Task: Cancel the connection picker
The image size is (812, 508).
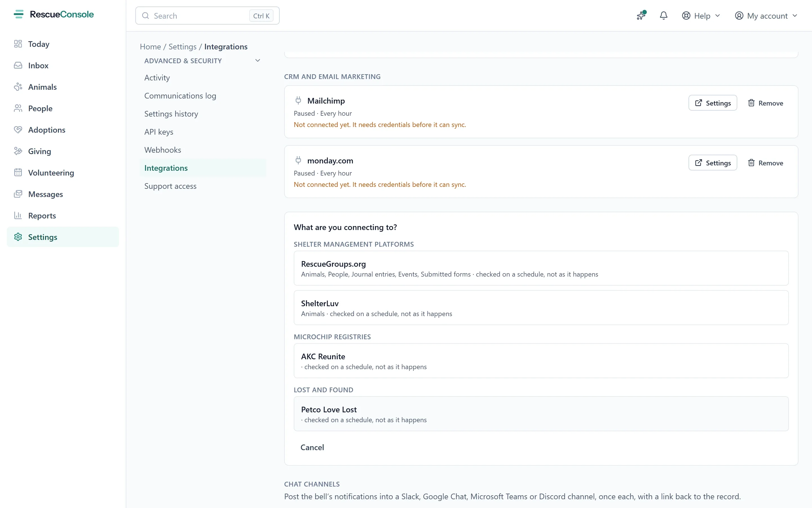Action: [312, 448]
